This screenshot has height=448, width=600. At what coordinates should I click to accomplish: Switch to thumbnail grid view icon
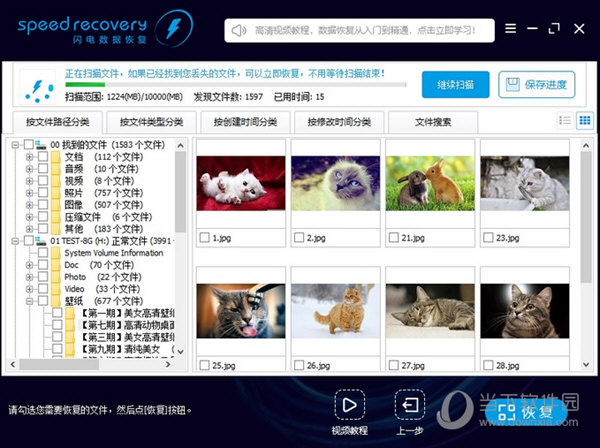coord(582,121)
